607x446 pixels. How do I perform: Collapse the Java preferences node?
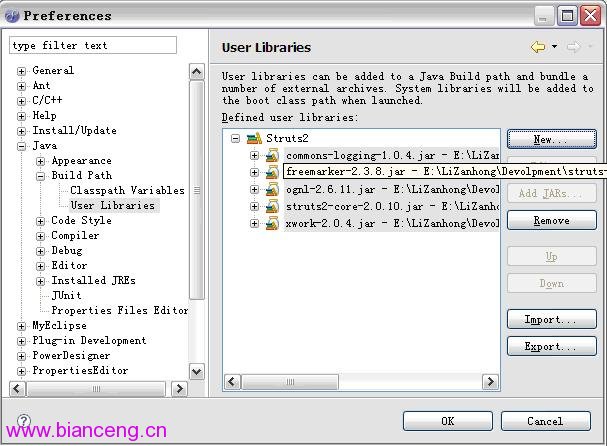22,146
